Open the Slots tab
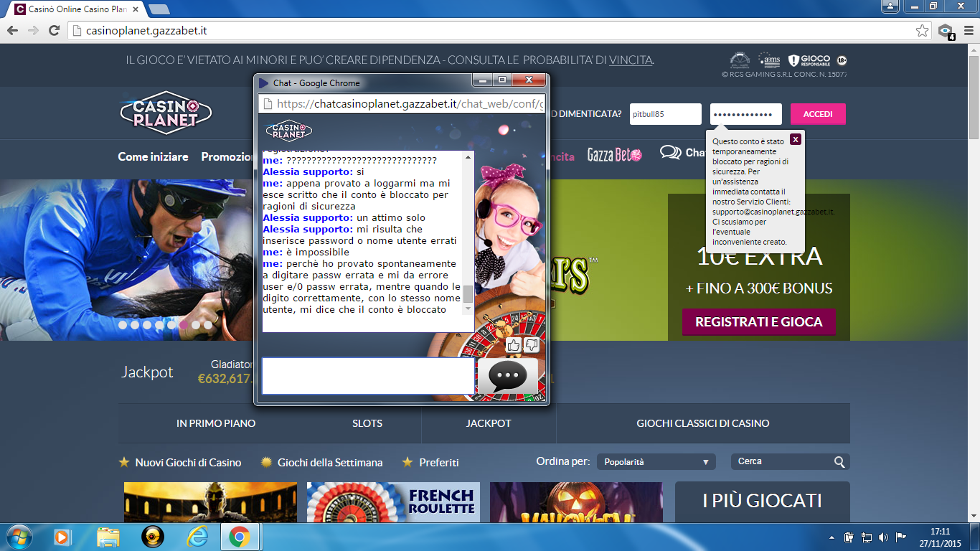Screen dimensions: 980x551 [367, 423]
